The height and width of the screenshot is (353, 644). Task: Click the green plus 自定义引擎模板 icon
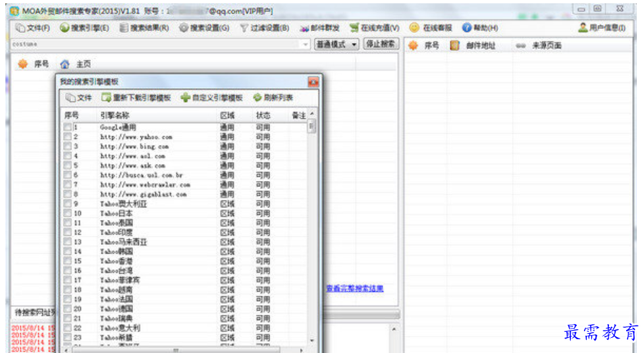[x=185, y=97]
